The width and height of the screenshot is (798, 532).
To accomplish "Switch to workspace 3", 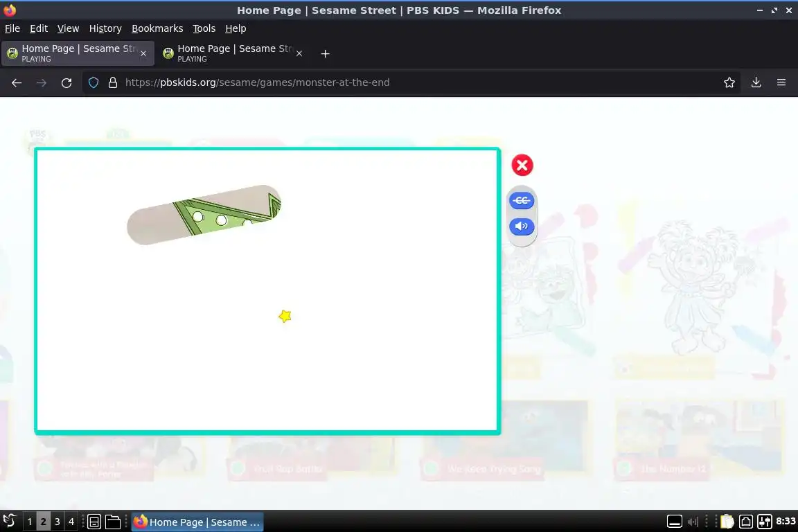I will [57, 522].
